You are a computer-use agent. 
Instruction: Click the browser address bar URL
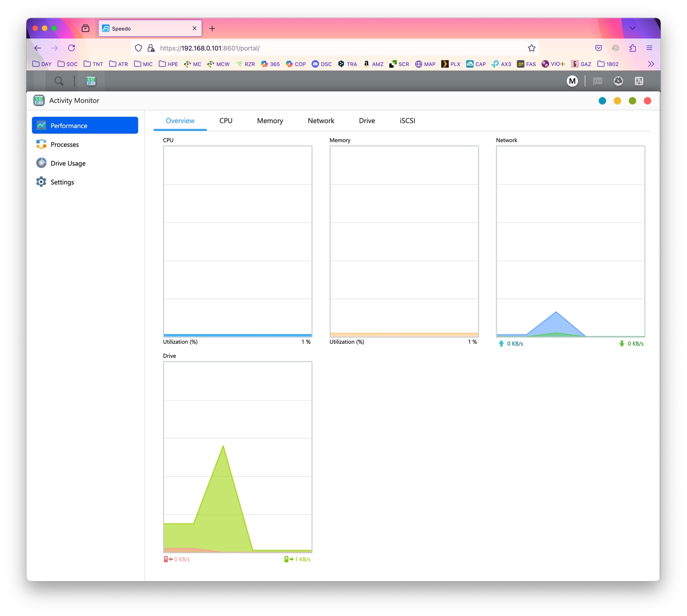pos(210,48)
